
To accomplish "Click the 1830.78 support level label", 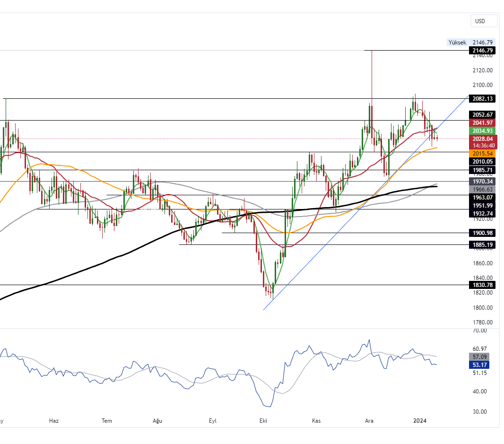I will pyautogui.click(x=482, y=285).
